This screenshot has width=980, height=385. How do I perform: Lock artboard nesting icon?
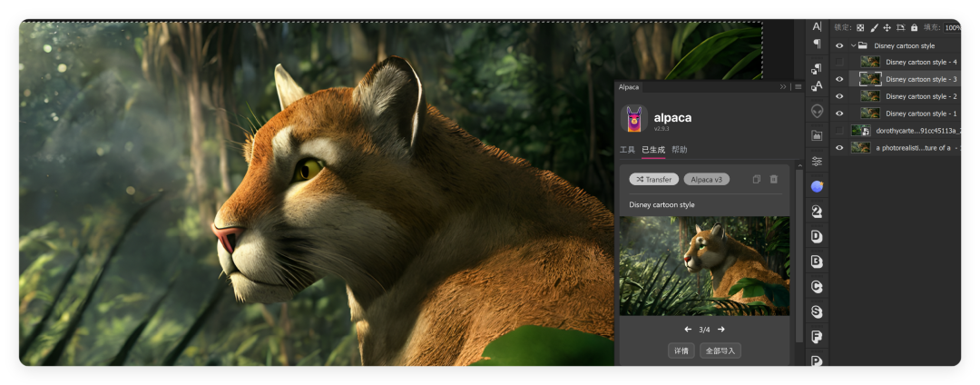901,27
